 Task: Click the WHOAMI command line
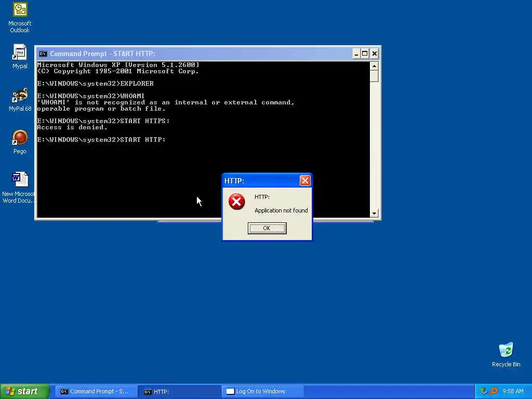click(90, 96)
